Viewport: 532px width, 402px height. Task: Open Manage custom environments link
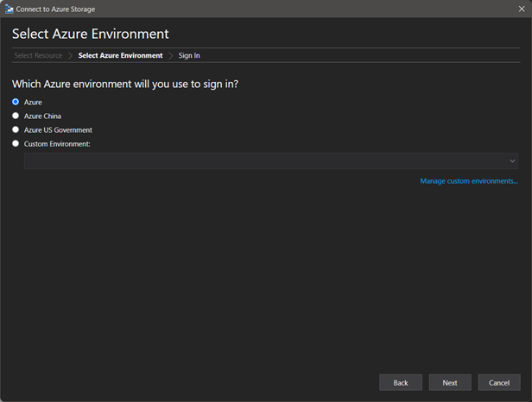click(x=469, y=181)
